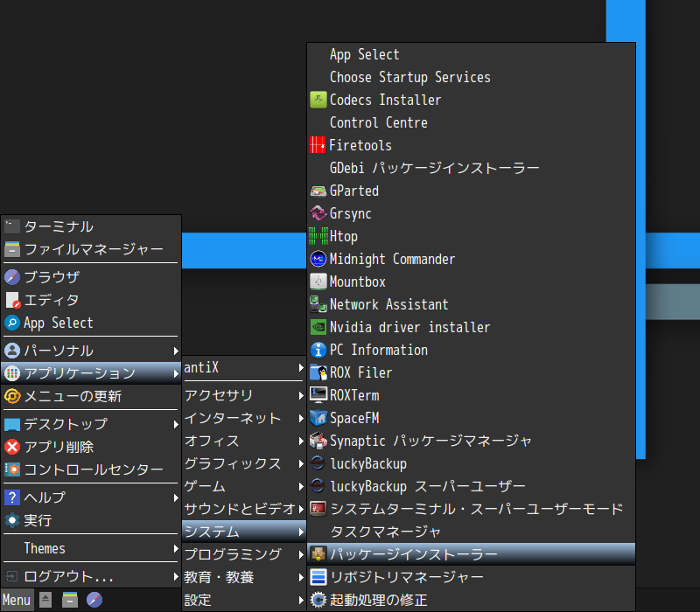
Task: Click the Menu button on taskbar
Action: click(x=17, y=600)
